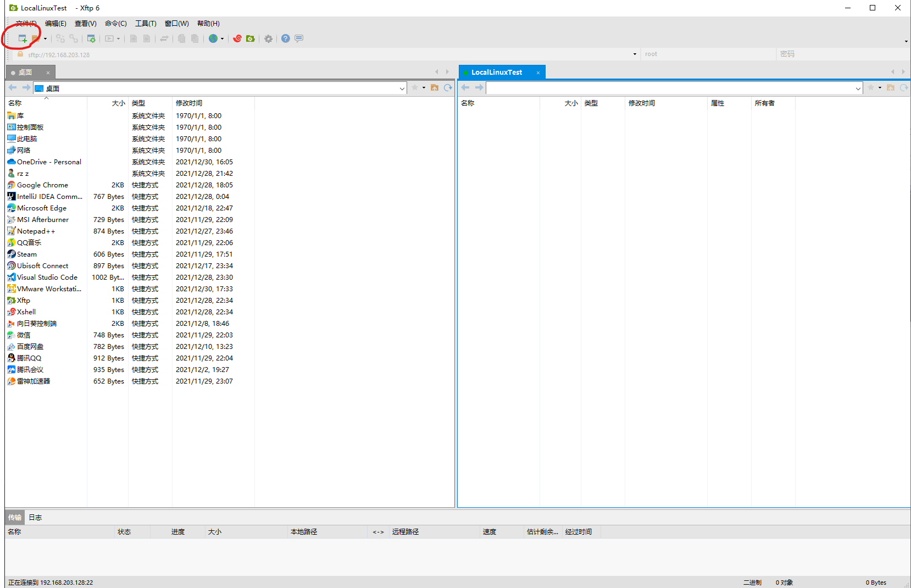This screenshot has width=911, height=588.
Task: Click the remote pane home folder icon
Action: click(x=891, y=88)
